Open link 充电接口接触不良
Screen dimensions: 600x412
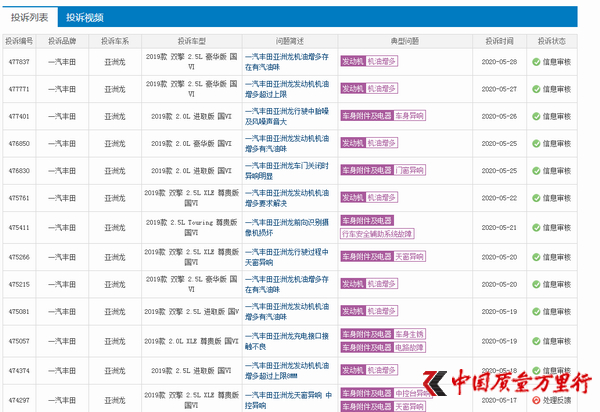click(x=287, y=341)
